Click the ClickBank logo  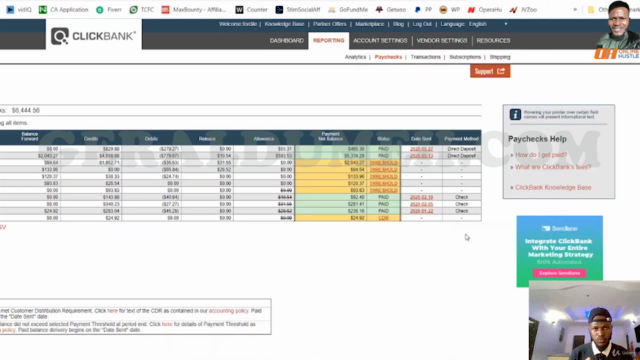93,36
